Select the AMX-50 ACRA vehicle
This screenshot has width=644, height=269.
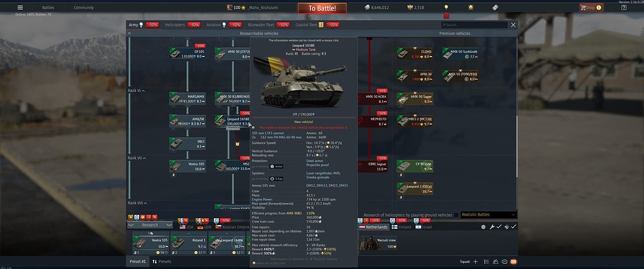click(x=372, y=98)
